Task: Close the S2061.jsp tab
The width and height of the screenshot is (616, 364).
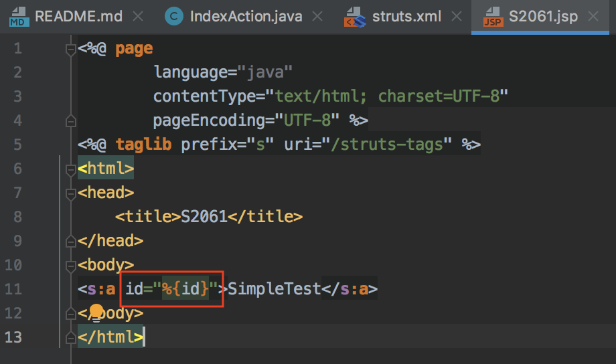Action: 593,17
